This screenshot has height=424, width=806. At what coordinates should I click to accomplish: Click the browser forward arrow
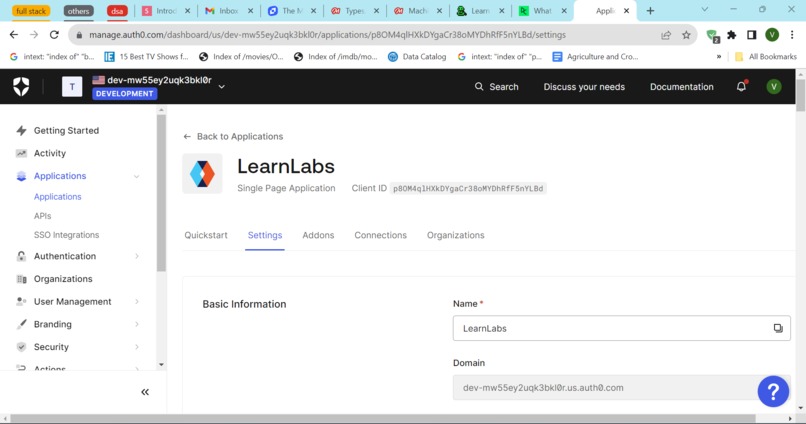[x=34, y=35]
